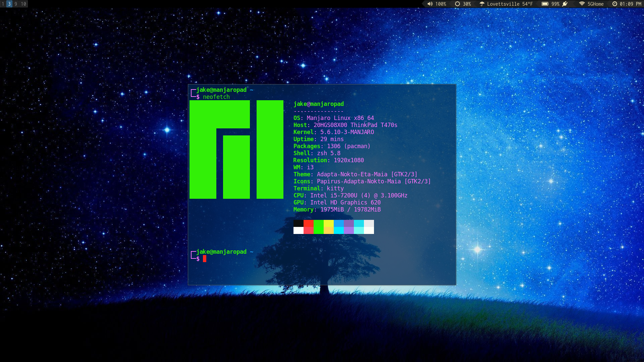The width and height of the screenshot is (644, 362).
Task: Click the weather umbrella icon beside Lovettsville
Action: (482, 4)
